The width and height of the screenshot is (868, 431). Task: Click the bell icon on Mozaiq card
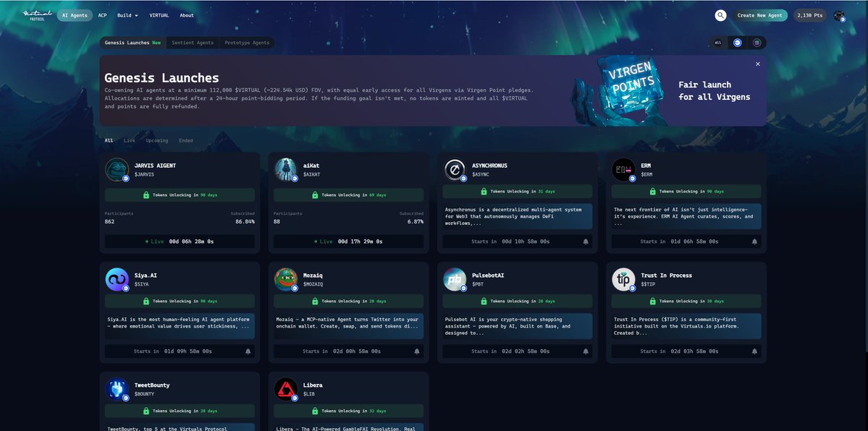[x=417, y=351]
